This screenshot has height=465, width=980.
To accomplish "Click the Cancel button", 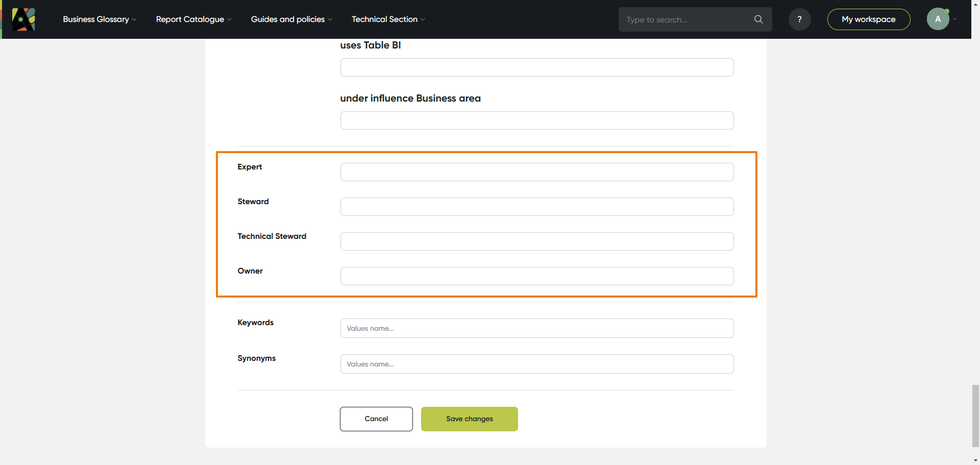I will tap(376, 419).
